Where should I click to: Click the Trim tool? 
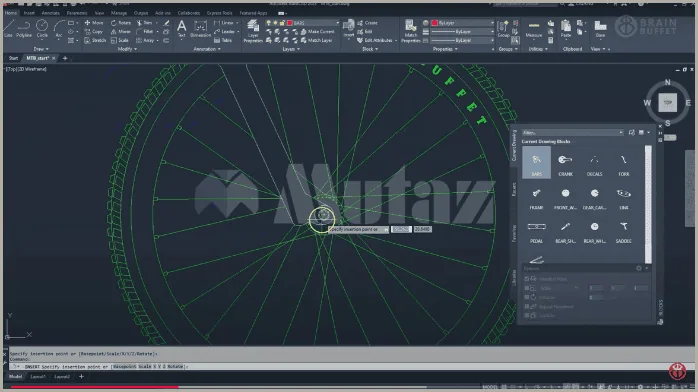coord(144,23)
